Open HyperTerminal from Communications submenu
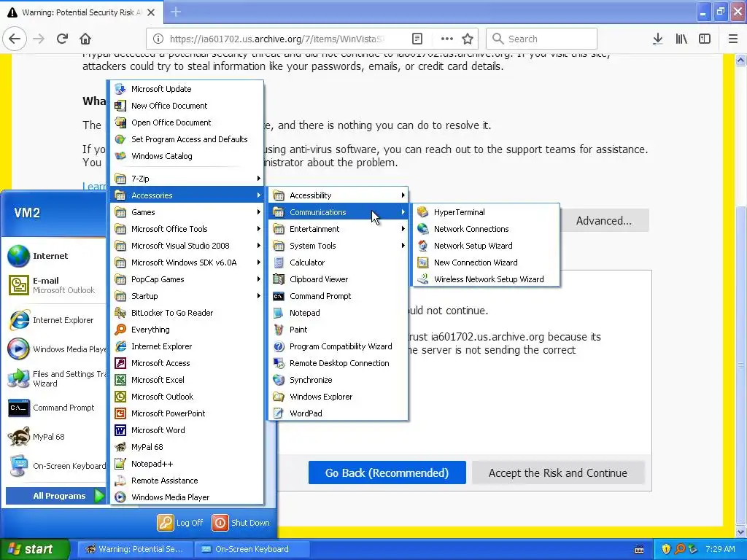 click(486, 212)
